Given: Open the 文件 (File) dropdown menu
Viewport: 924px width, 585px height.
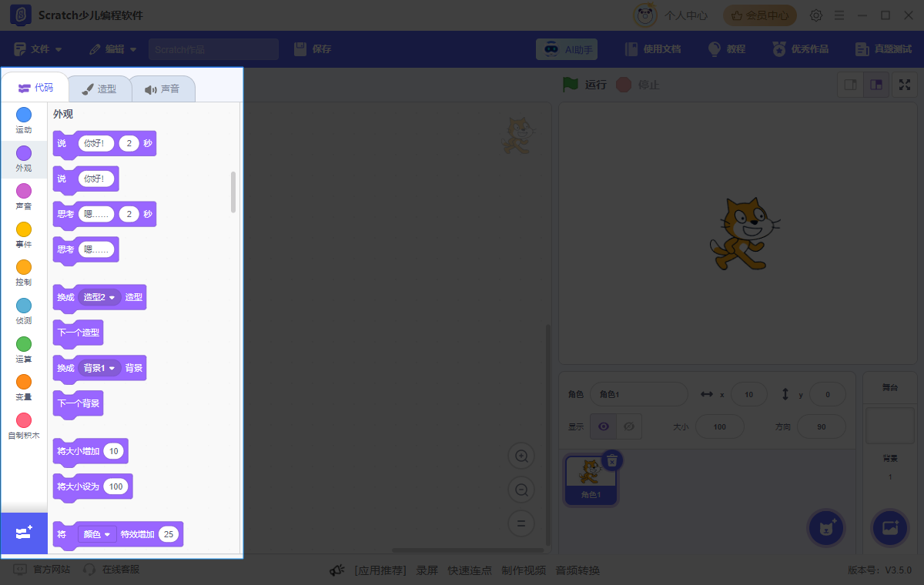Looking at the screenshot, I should pyautogui.click(x=37, y=48).
